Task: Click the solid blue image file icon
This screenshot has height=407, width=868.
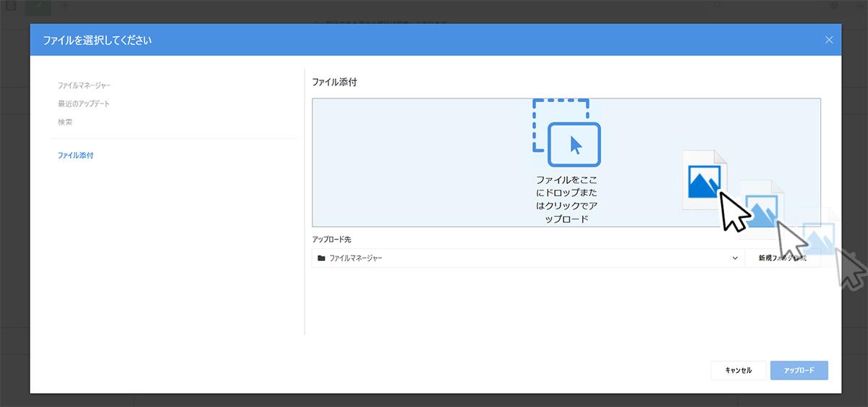Action: pyautogui.click(x=705, y=180)
